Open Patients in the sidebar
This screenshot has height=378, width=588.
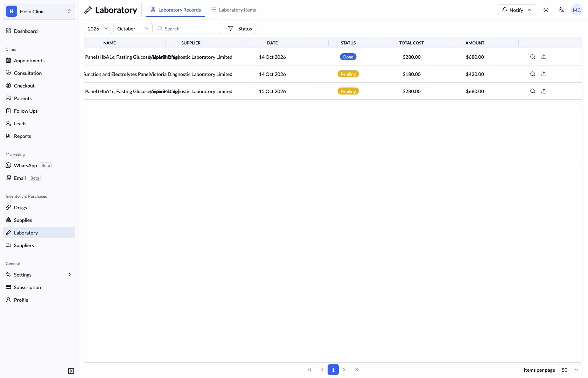tap(39, 98)
